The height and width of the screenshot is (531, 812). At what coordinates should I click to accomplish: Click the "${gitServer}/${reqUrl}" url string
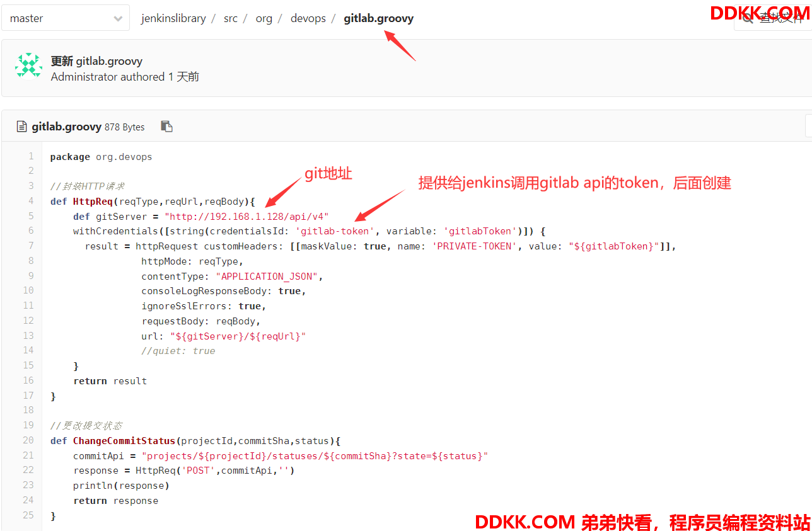tap(238, 336)
